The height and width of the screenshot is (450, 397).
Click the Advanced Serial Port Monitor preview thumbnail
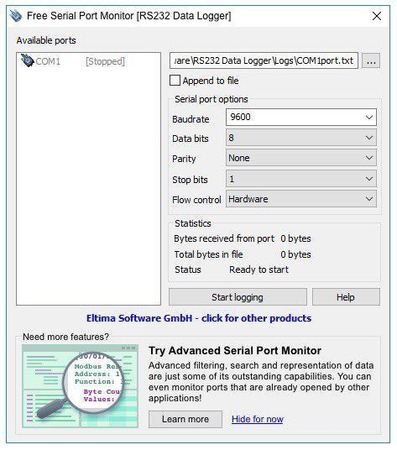pyautogui.click(x=80, y=386)
